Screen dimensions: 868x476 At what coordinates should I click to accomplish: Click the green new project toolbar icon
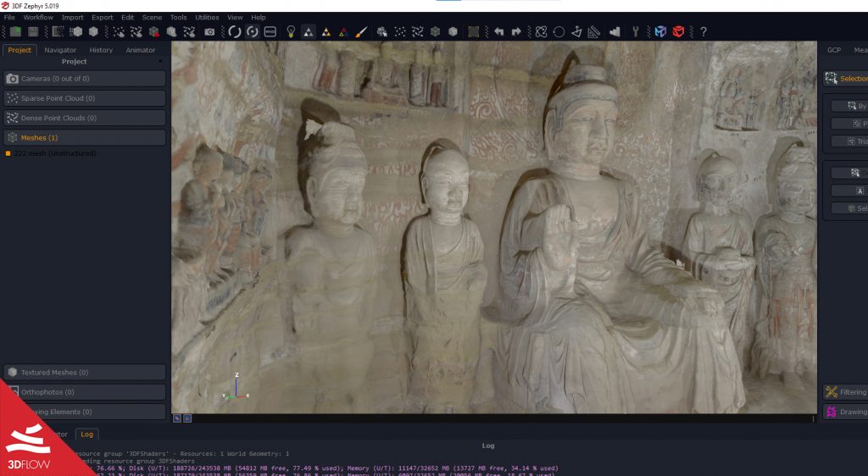click(15, 31)
